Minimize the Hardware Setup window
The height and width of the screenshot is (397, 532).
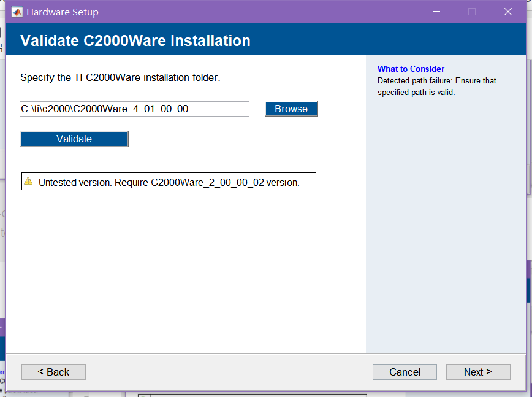point(436,12)
